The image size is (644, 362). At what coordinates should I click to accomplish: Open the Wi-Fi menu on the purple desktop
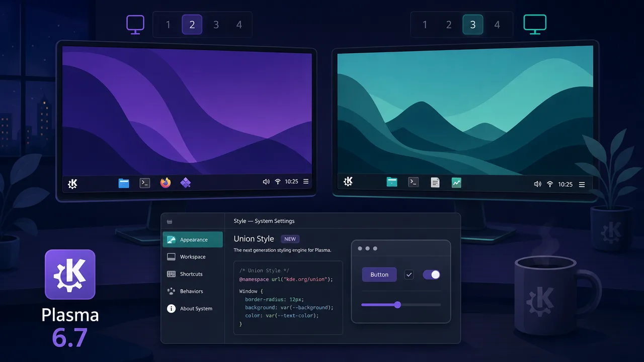point(278,182)
